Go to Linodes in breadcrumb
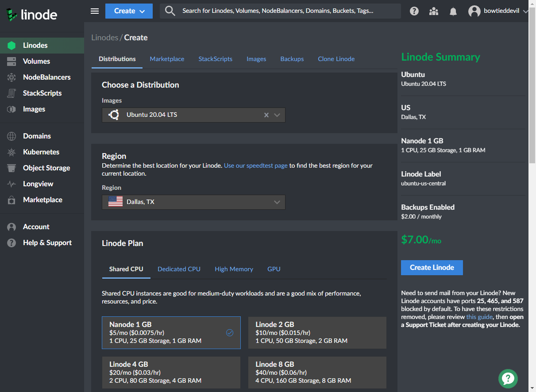The height and width of the screenshot is (392, 536). coord(104,38)
